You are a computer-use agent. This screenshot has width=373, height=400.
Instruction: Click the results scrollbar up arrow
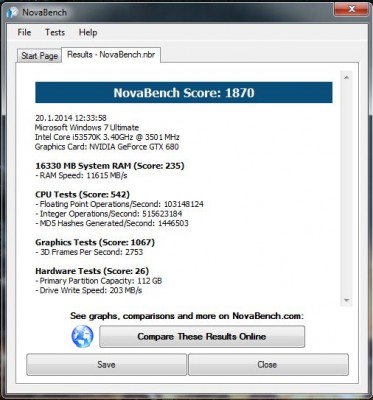pyautogui.click(x=346, y=77)
